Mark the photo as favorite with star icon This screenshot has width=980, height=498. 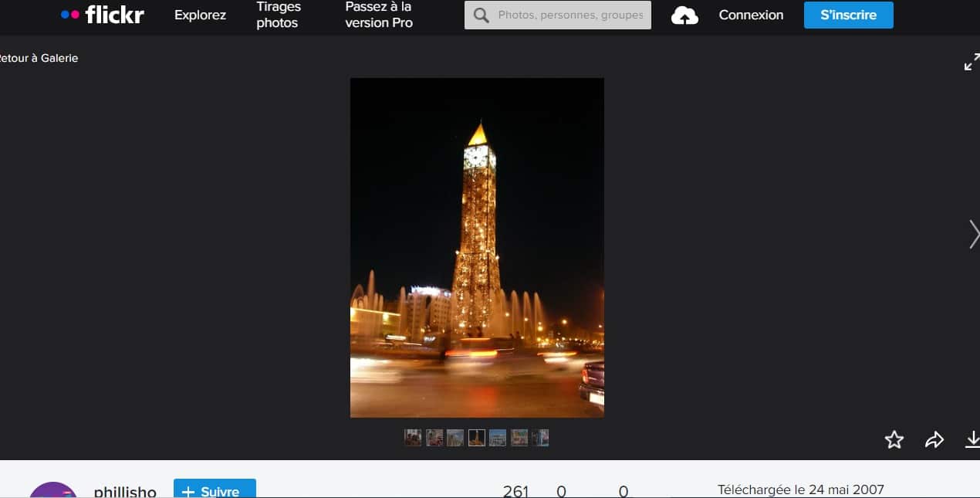click(894, 439)
